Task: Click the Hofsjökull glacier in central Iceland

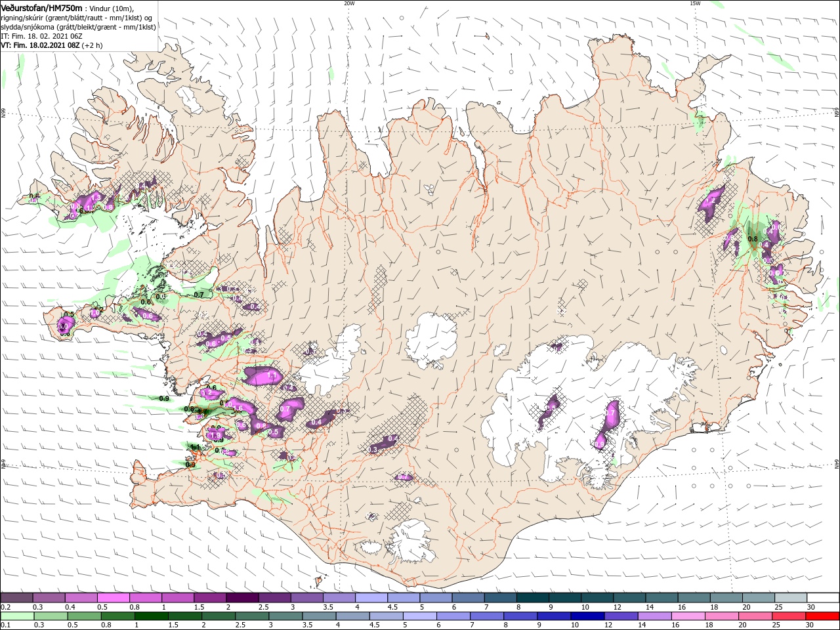Action: pyautogui.click(x=432, y=340)
